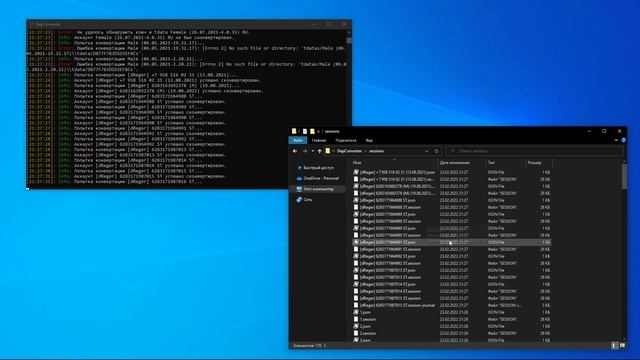Switch to details view in status bar
640x360 pixels.
pos(615,345)
